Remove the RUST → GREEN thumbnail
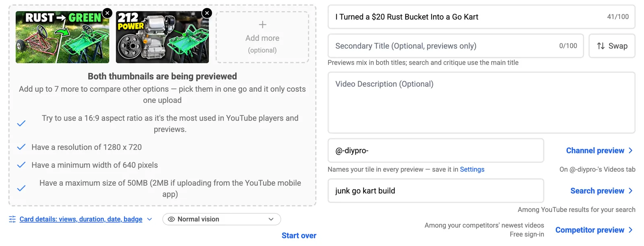Image resolution: width=644 pixels, height=246 pixels. pos(107,13)
